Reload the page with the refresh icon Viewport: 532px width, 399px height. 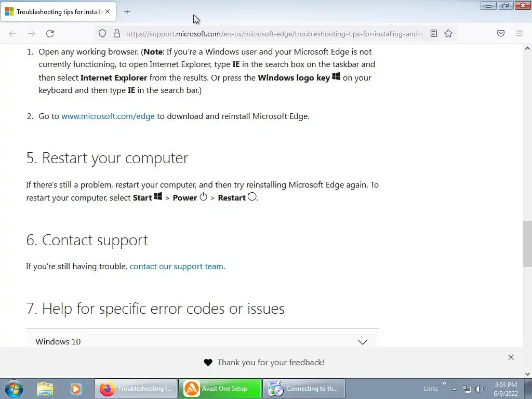50,34
